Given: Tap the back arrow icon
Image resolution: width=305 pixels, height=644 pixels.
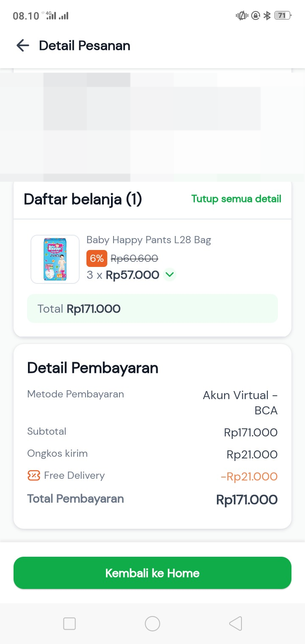Looking at the screenshot, I should pyautogui.click(x=22, y=46).
